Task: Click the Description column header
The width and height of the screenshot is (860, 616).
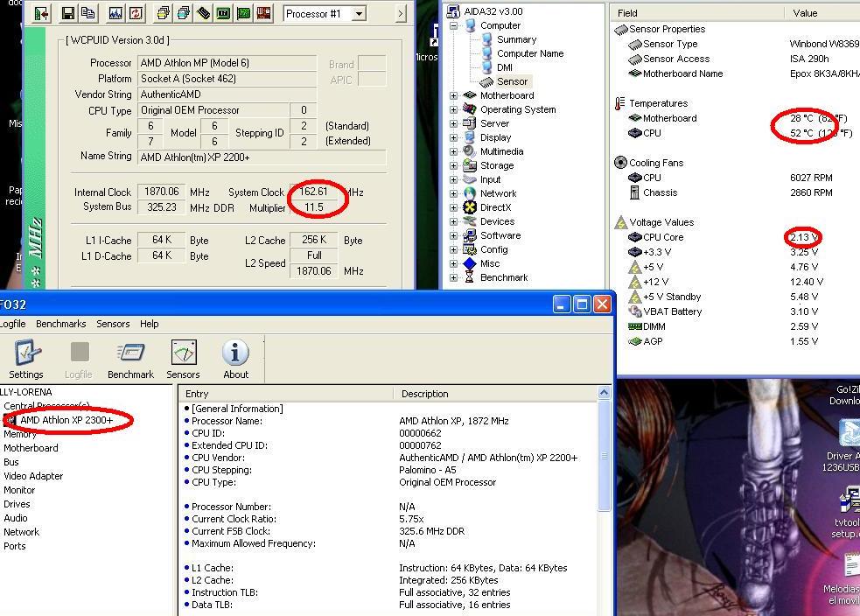Action: [424, 394]
